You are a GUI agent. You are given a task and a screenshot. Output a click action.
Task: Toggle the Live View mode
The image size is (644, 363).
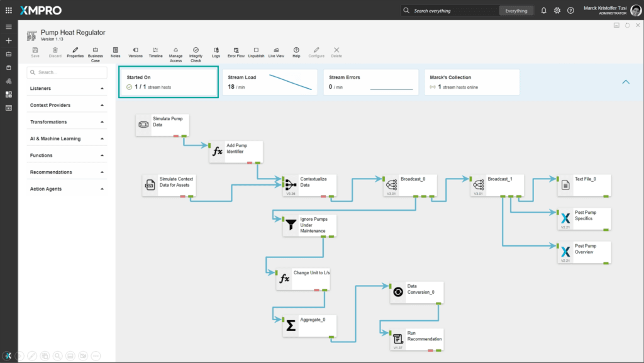275,50
